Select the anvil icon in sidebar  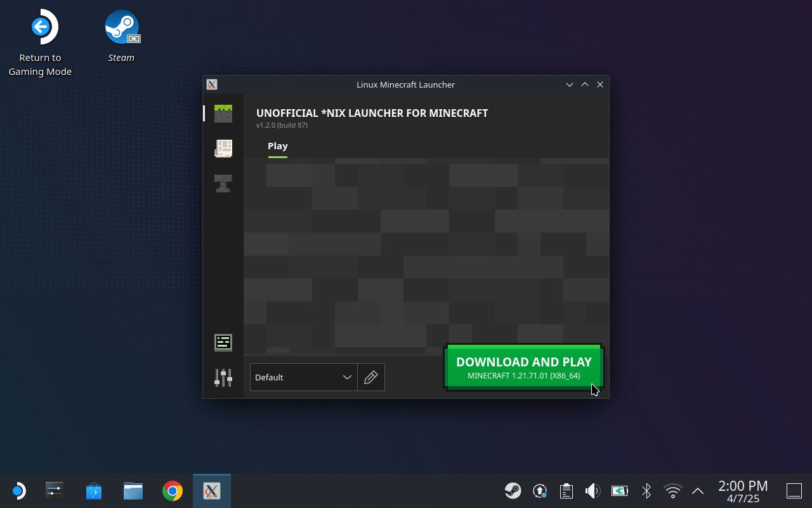[223, 184]
